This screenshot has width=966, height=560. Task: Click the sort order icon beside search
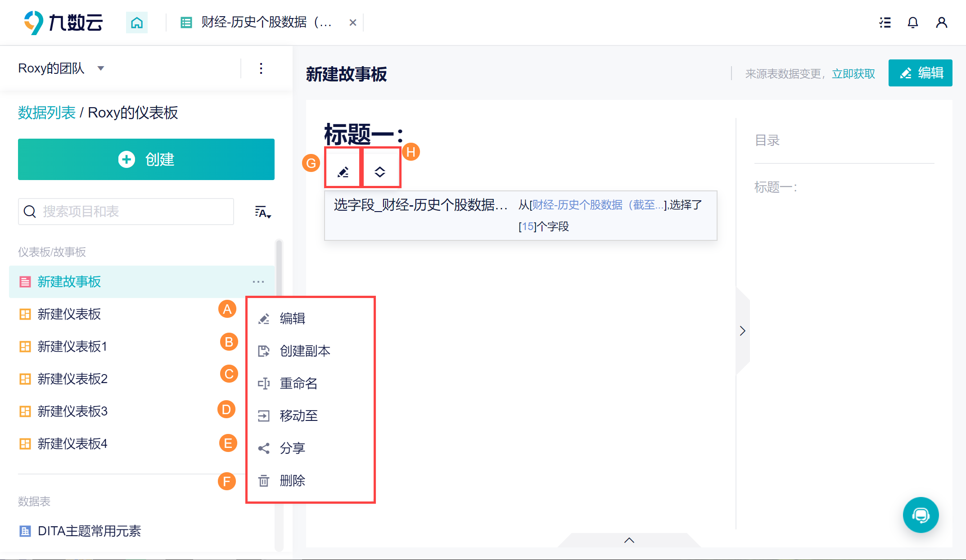[x=263, y=212]
